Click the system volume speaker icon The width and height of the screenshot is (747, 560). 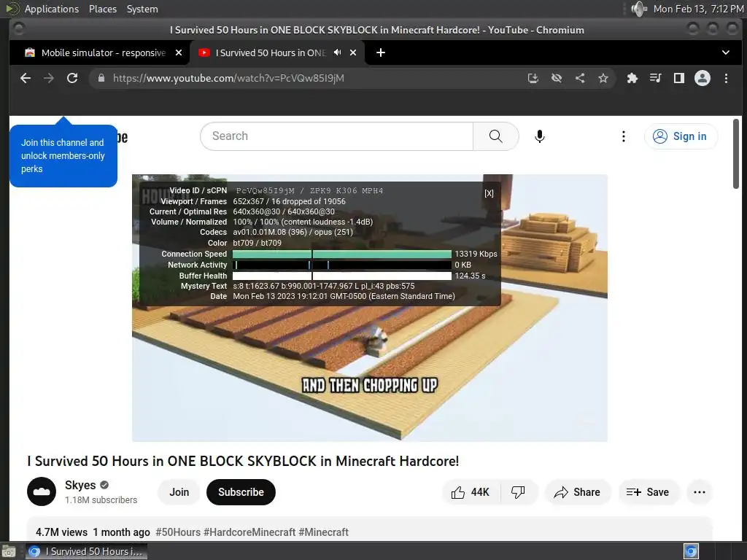[638, 9]
